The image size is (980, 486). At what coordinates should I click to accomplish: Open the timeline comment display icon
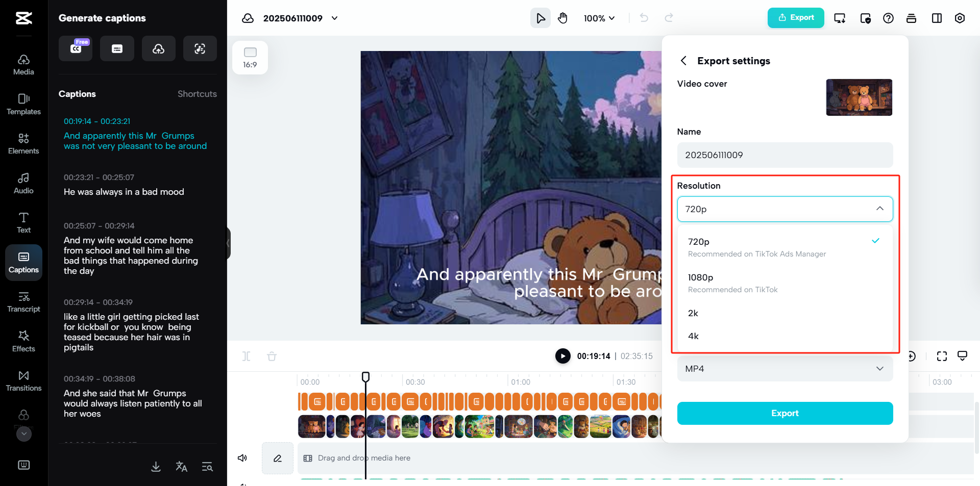962,356
